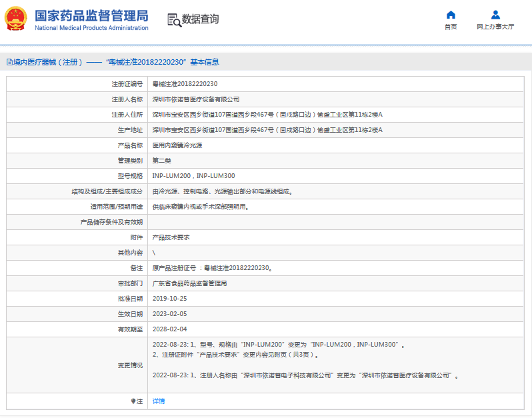
Task: Click the 生产地址 label
Action: pyautogui.click(x=130, y=130)
